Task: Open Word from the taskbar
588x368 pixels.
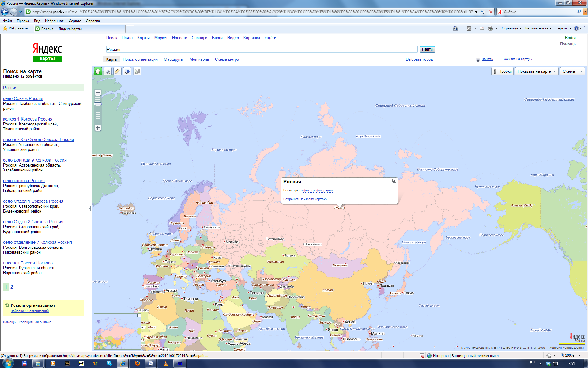Action: pyautogui.click(x=151, y=363)
